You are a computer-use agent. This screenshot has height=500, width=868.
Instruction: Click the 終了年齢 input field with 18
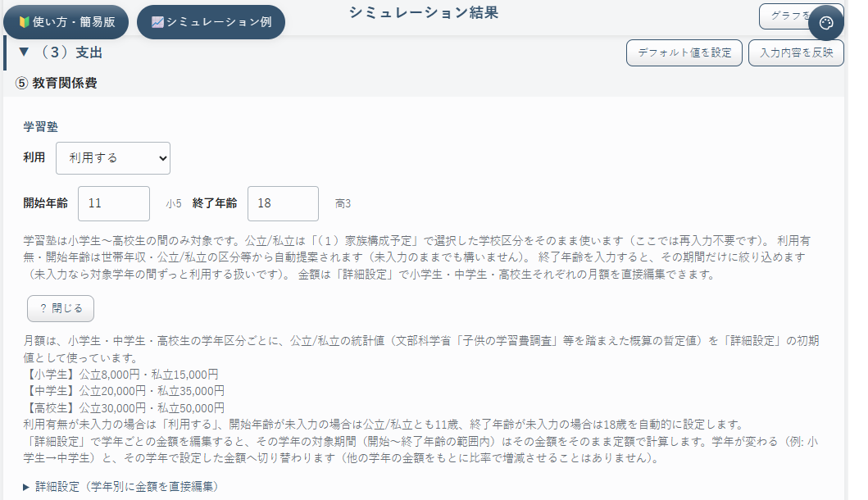coord(283,204)
